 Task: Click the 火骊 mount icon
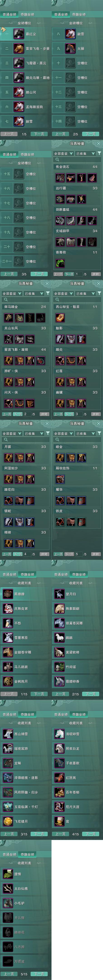pos(70,48)
